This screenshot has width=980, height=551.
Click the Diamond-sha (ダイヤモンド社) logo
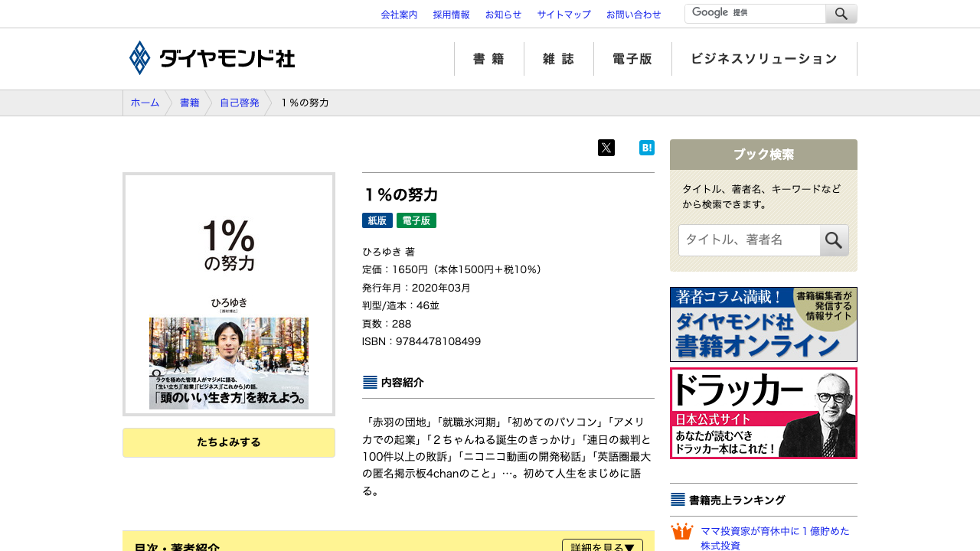point(212,58)
